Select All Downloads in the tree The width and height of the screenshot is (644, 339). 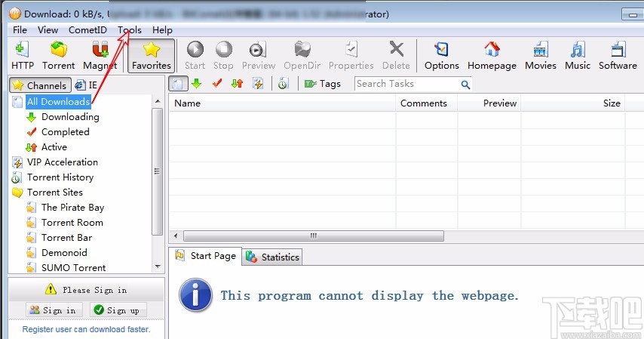coord(58,102)
